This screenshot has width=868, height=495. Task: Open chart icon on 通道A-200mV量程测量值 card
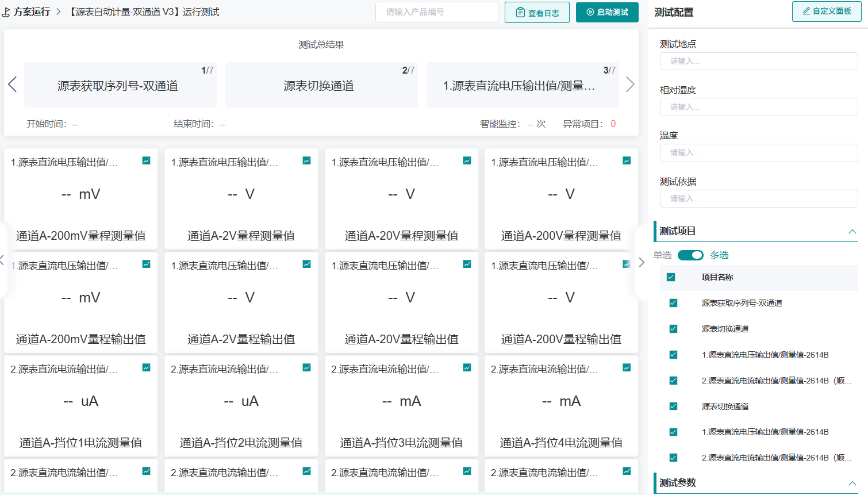click(147, 161)
